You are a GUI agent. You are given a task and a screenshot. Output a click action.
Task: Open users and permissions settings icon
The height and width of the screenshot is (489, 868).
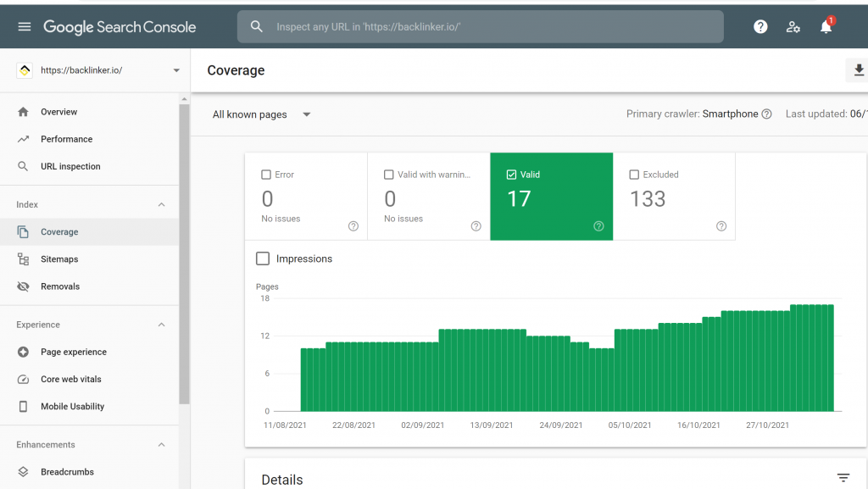point(793,26)
